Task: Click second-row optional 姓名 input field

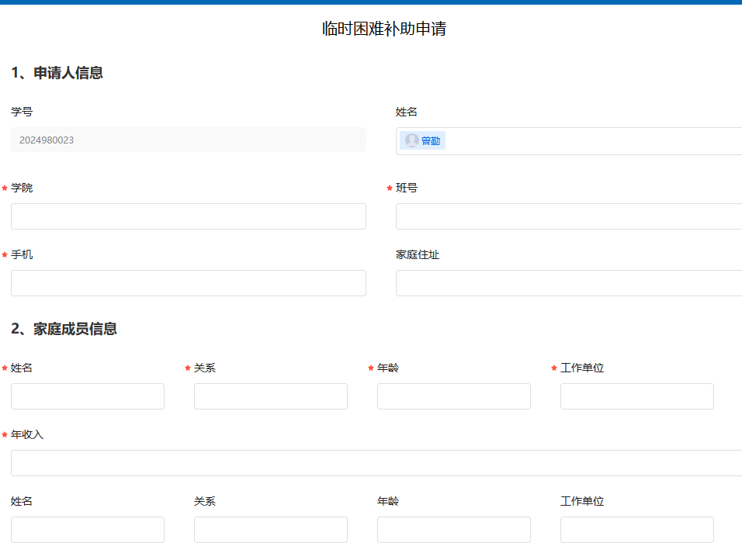Action: 88,530
